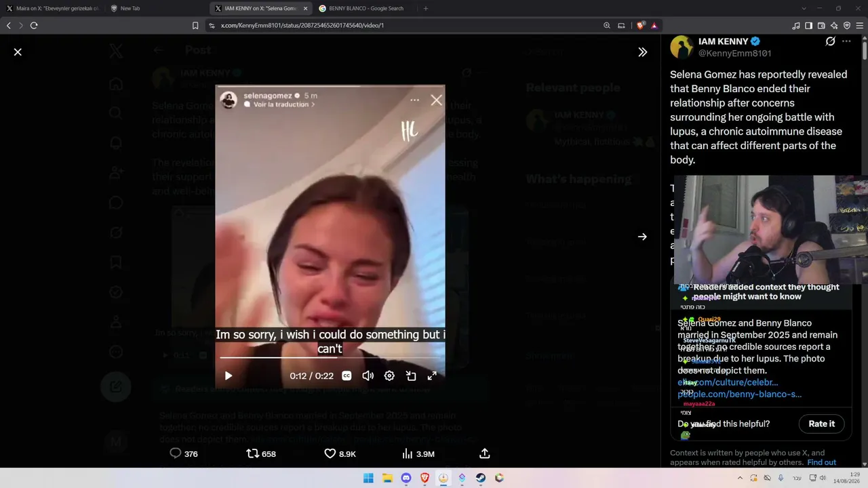Click the Rate it button
Viewport: 868px width, 488px height.
click(x=821, y=424)
